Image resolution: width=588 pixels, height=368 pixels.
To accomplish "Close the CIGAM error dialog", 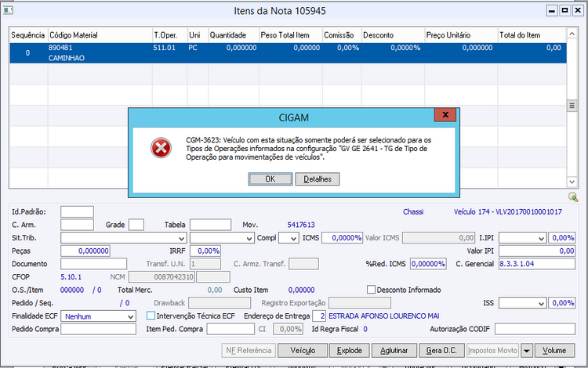I will tap(445, 115).
